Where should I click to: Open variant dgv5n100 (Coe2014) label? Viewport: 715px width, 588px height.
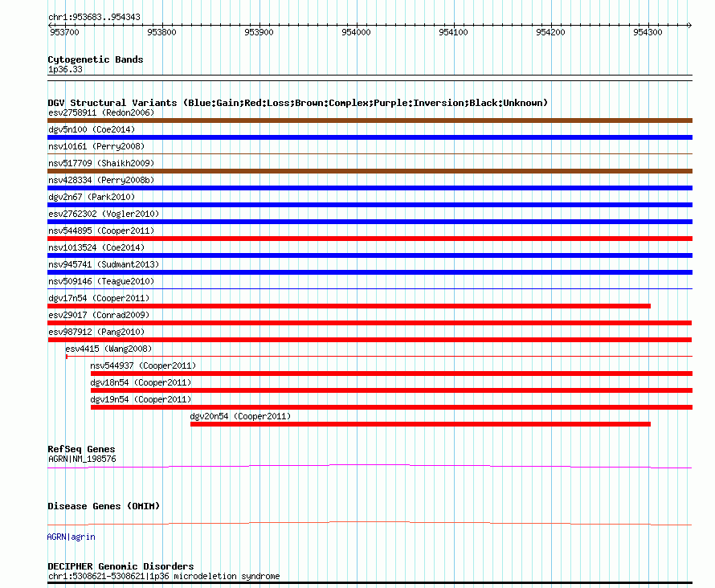(x=92, y=129)
